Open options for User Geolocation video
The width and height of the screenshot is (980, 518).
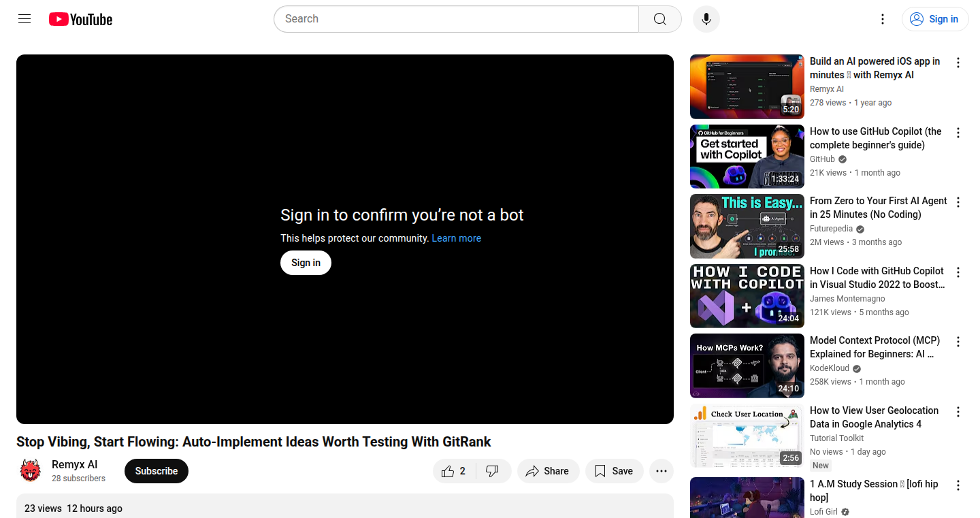click(958, 412)
